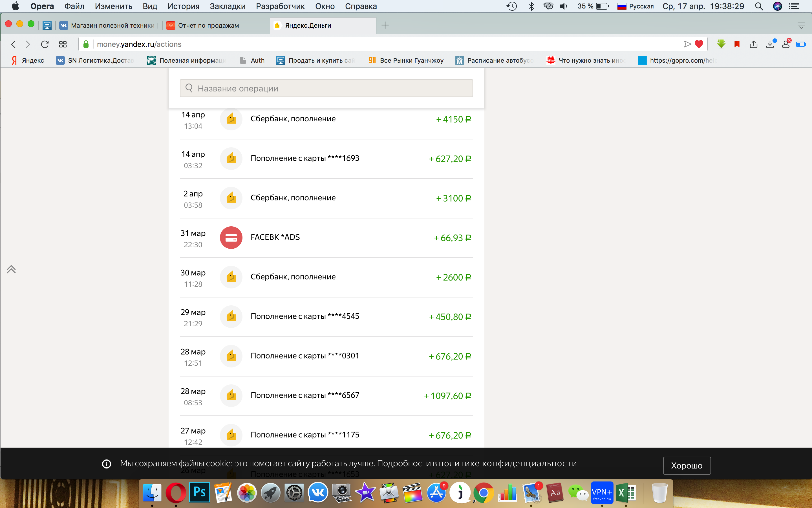Select the + 1097,60 ₽ amount
This screenshot has width=812, height=508.
click(447, 396)
